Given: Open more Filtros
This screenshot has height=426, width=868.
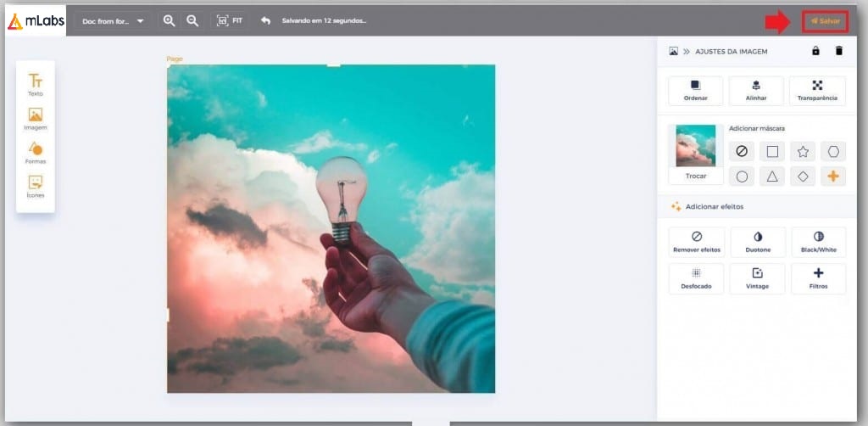Looking at the screenshot, I should (x=819, y=278).
